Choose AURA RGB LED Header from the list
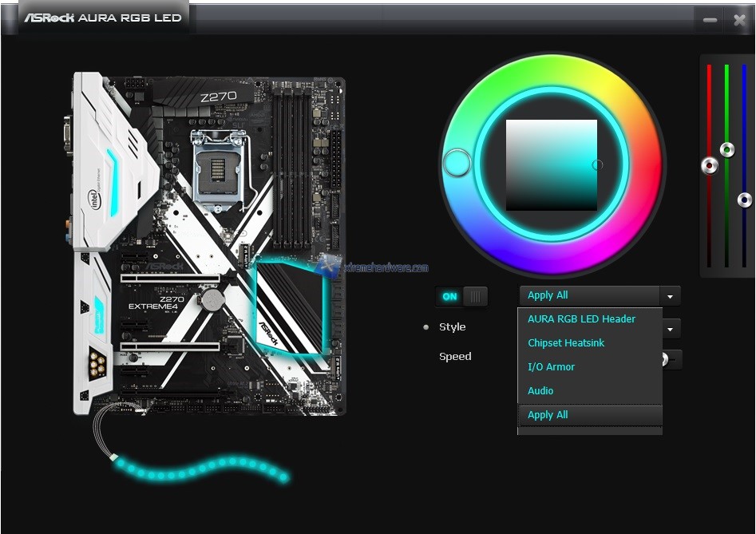This screenshot has height=534, width=756. click(581, 318)
